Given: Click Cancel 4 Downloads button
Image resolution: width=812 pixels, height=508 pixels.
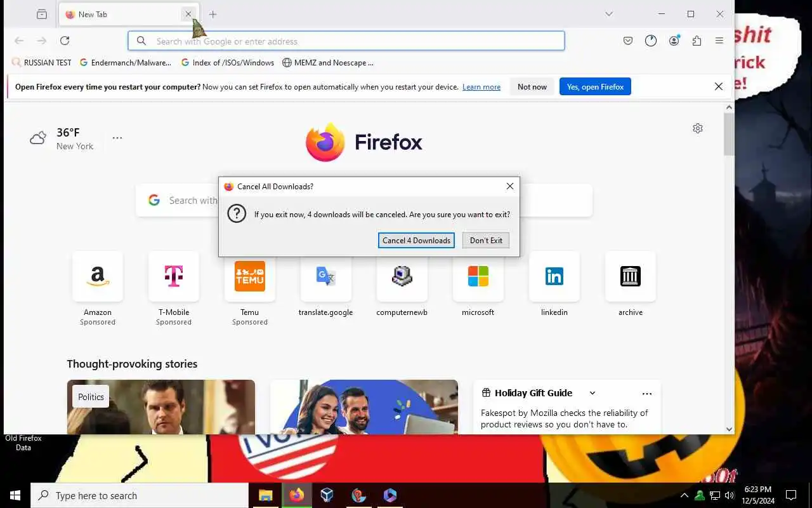Looking at the screenshot, I should (x=416, y=240).
